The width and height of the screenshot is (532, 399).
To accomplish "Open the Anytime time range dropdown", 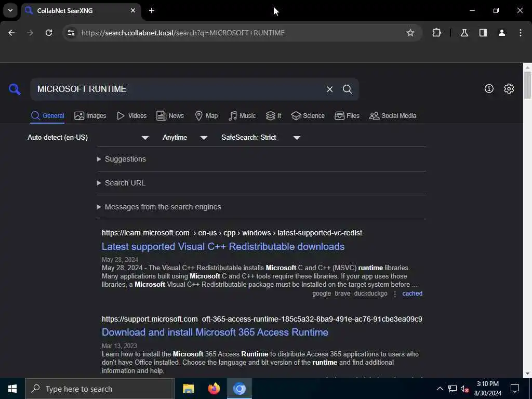I will pyautogui.click(x=185, y=137).
